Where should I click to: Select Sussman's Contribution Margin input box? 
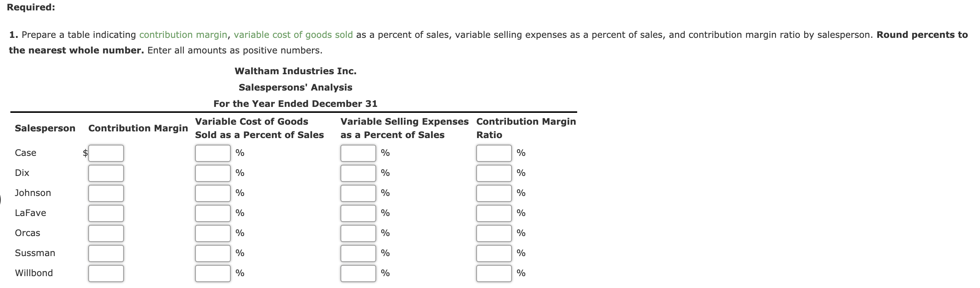(x=106, y=253)
